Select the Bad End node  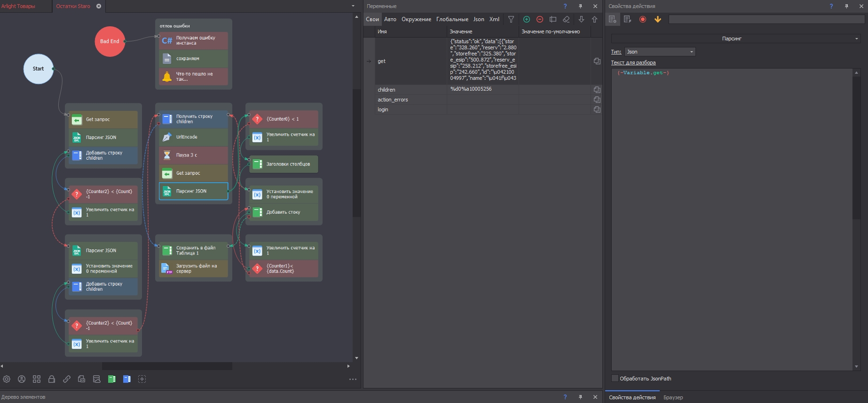coord(110,41)
